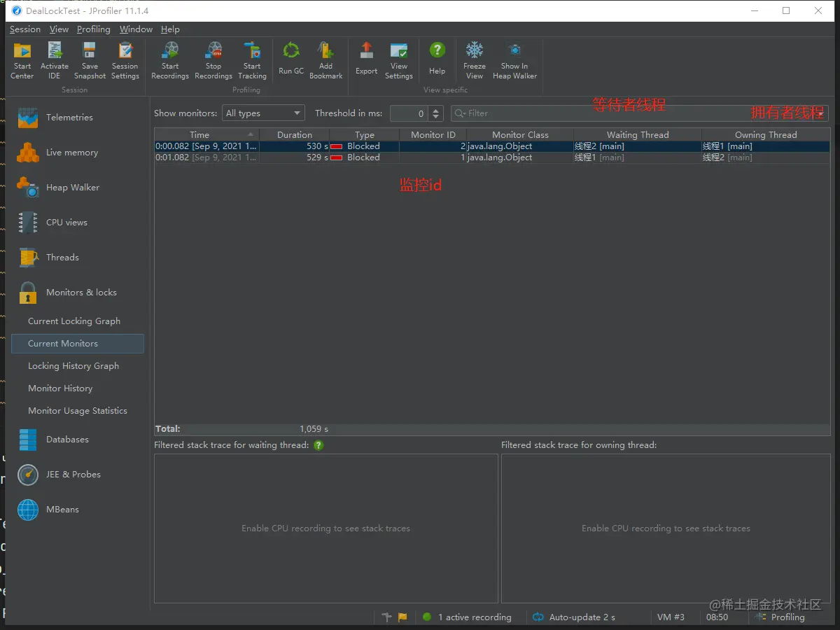Click the 530 s duration cell
The height and width of the screenshot is (630, 840).
(x=294, y=146)
